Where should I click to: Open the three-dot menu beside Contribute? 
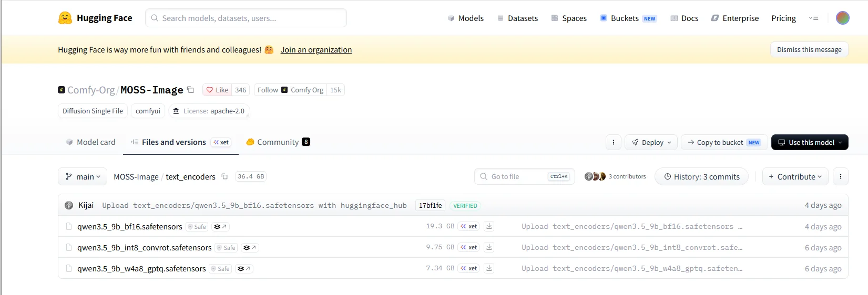click(x=841, y=176)
